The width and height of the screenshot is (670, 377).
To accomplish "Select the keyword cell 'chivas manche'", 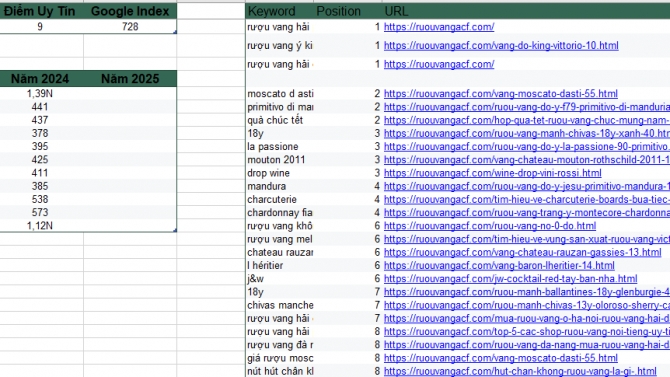I will [x=280, y=306].
